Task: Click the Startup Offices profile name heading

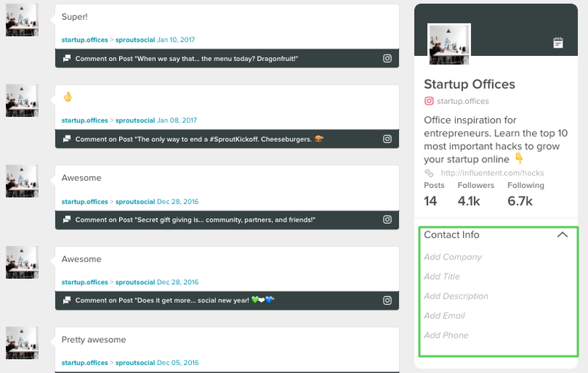Action: coord(470,84)
